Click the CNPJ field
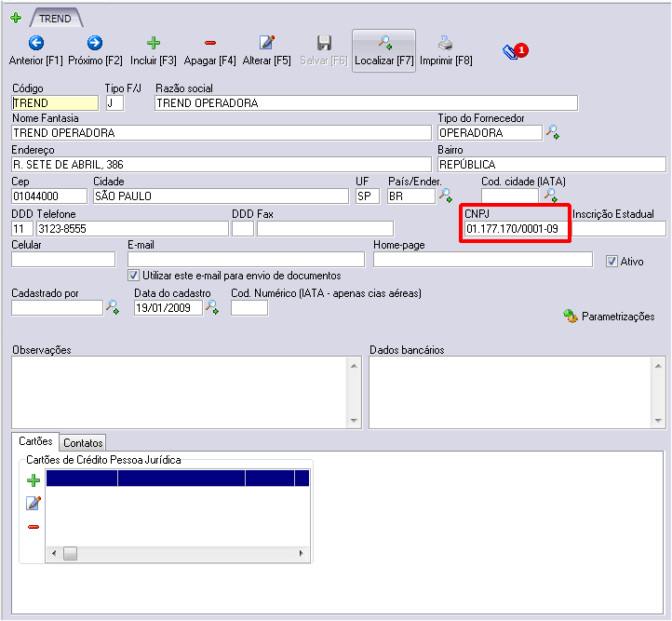The image size is (672, 621). (516, 229)
